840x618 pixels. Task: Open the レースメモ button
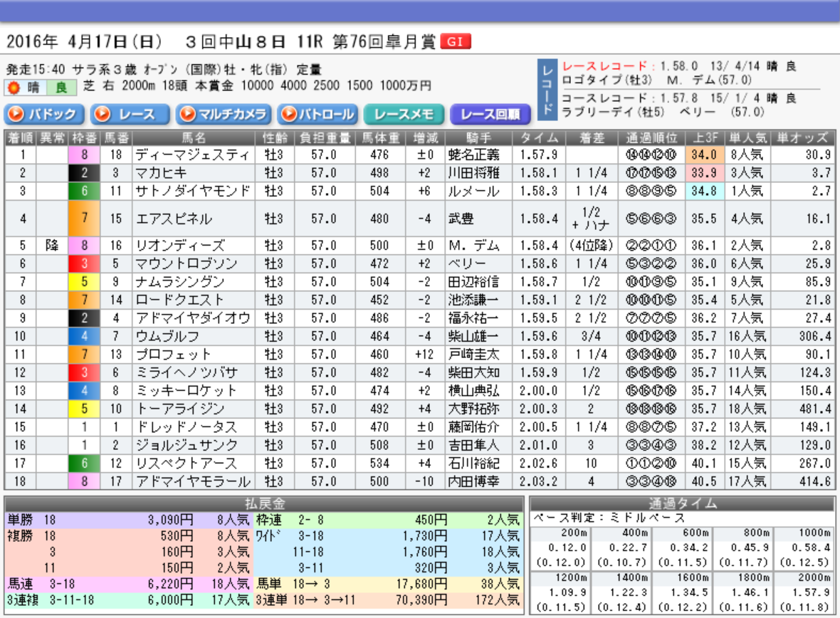404,114
